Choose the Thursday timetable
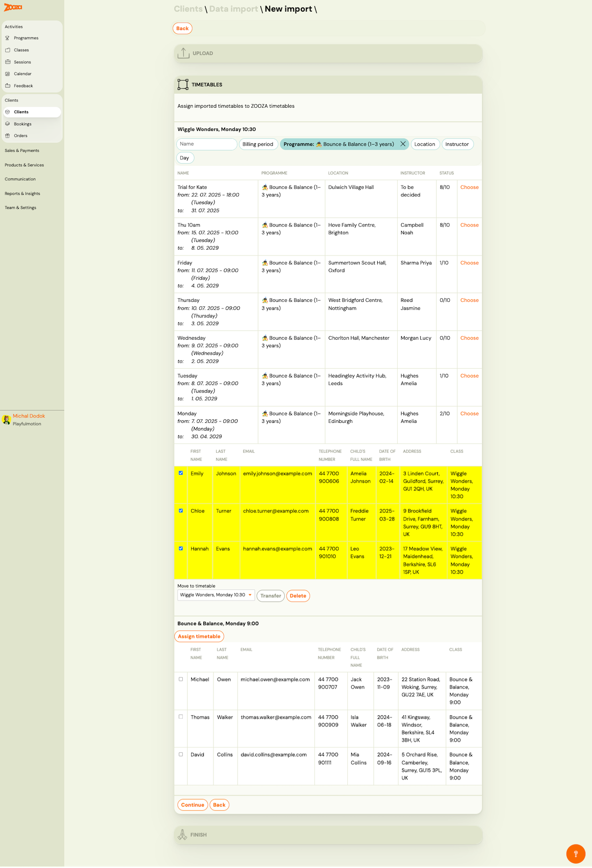 469,300
